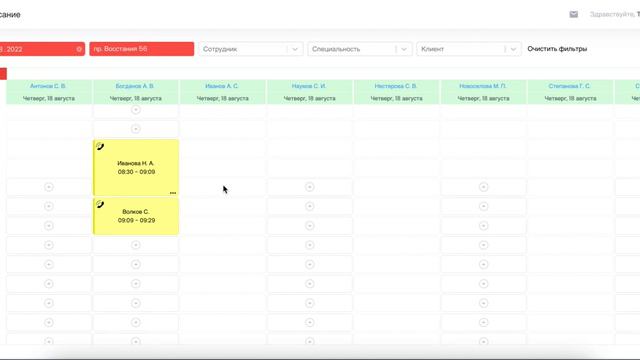Expand the Сотрудник dropdown arrow

(x=295, y=49)
